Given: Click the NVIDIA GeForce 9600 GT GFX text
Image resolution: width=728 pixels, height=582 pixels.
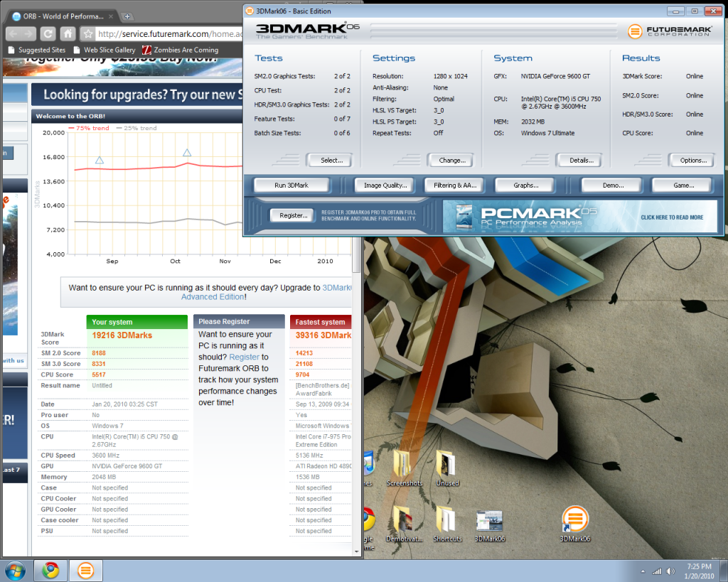Looking at the screenshot, I should [x=555, y=76].
